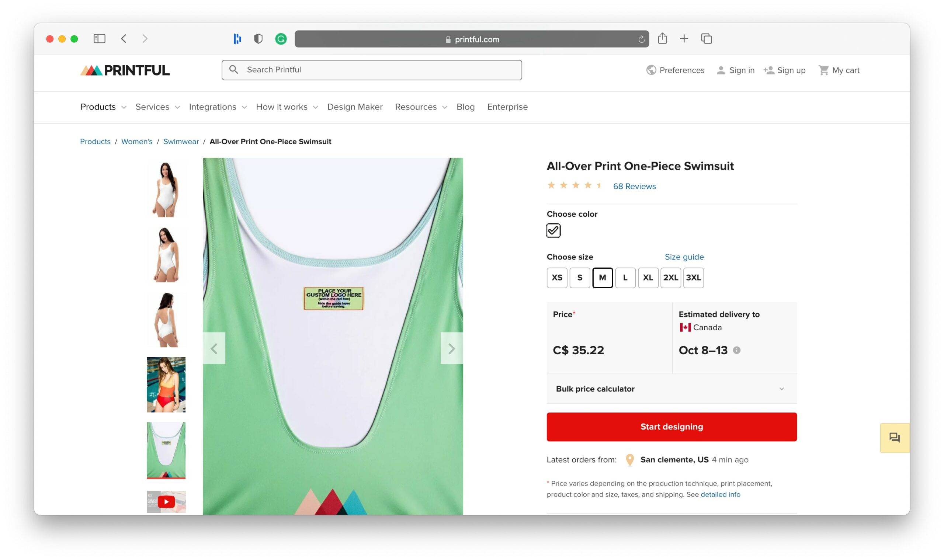Open the chat widget icon
Viewport: 944px width, 560px height.
pyautogui.click(x=895, y=438)
